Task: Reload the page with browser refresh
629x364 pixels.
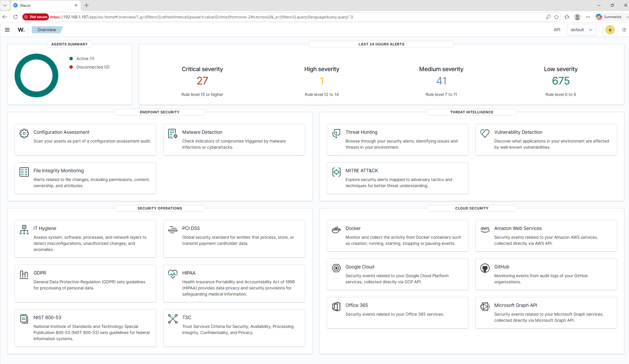Action: [x=15, y=17]
